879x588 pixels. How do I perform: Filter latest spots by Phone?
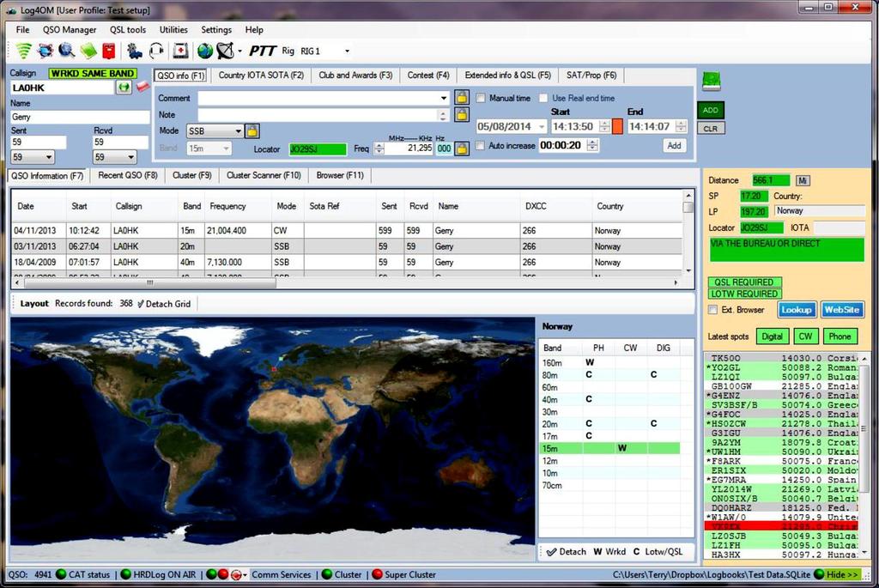pos(840,336)
